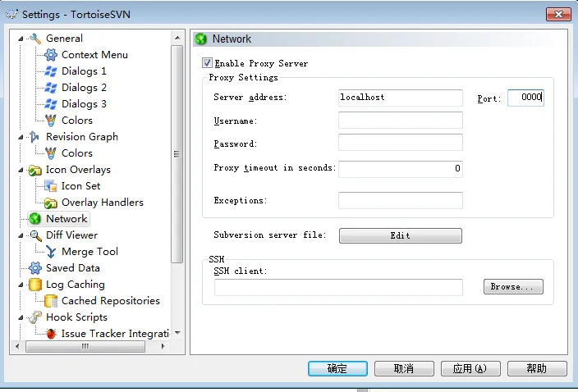Collapse the Diff Viewer tree node
This screenshot has width=578, height=392.
pyautogui.click(x=21, y=235)
